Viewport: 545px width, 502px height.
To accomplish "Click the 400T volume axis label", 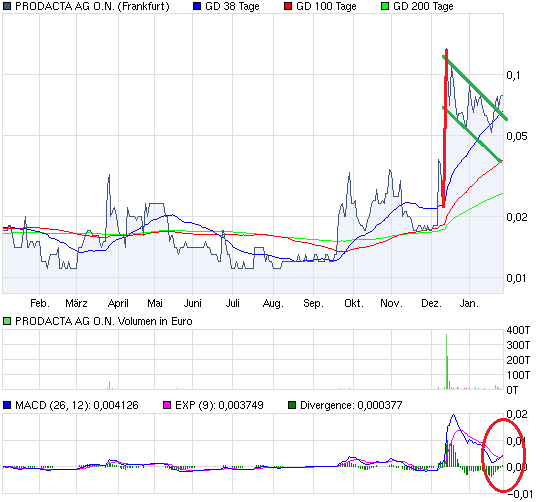I will (518, 330).
